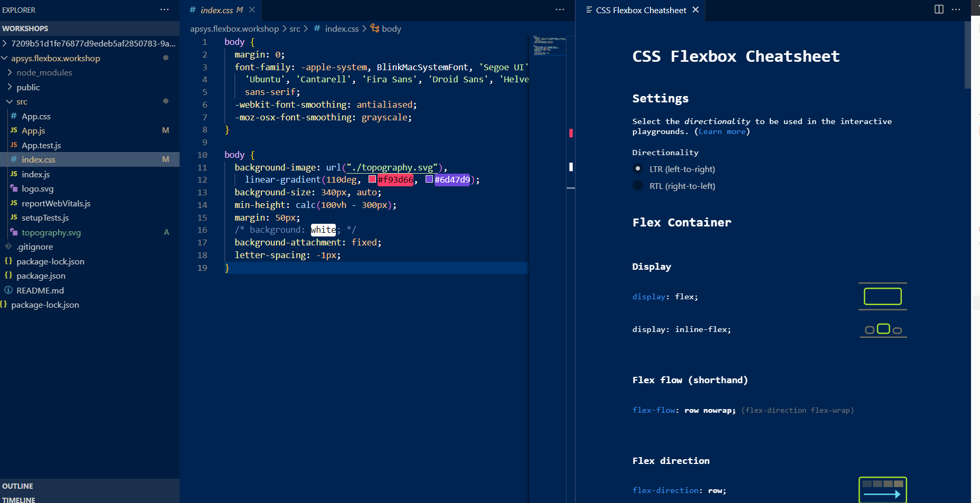Collapse the src folder
The height and width of the screenshot is (503, 980).
pyautogui.click(x=22, y=102)
